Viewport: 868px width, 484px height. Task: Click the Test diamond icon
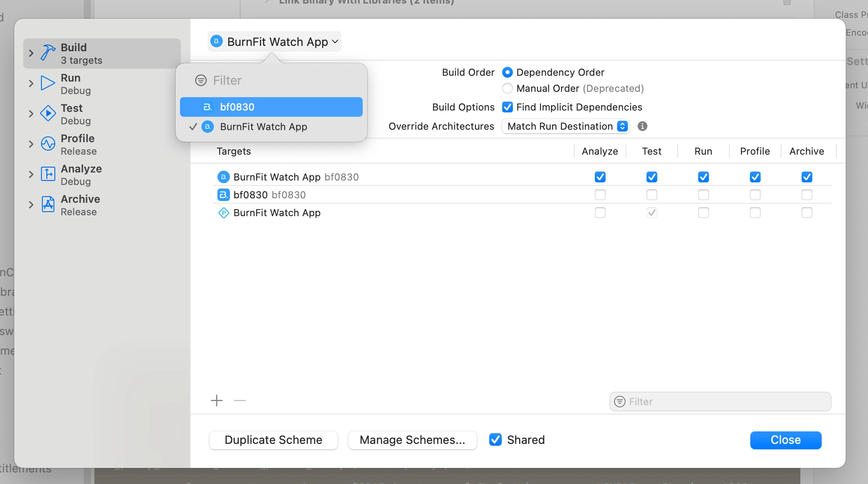coord(48,113)
